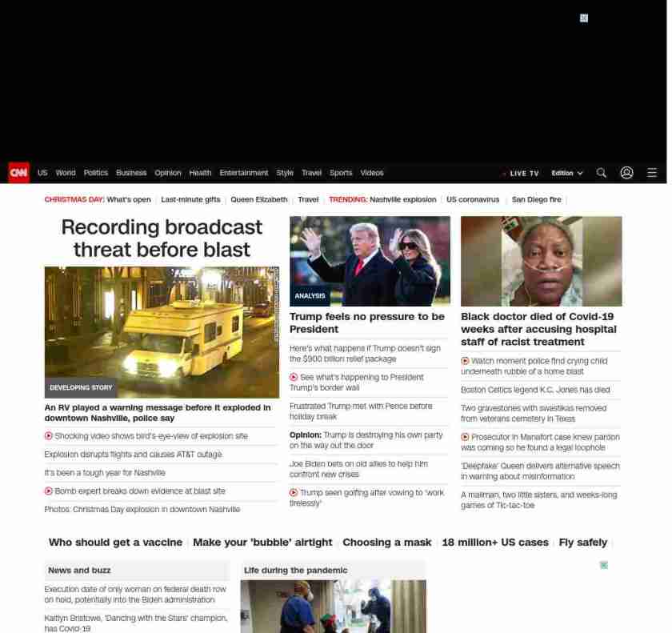Open the Trump and Melania analysis image

coord(370,261)
